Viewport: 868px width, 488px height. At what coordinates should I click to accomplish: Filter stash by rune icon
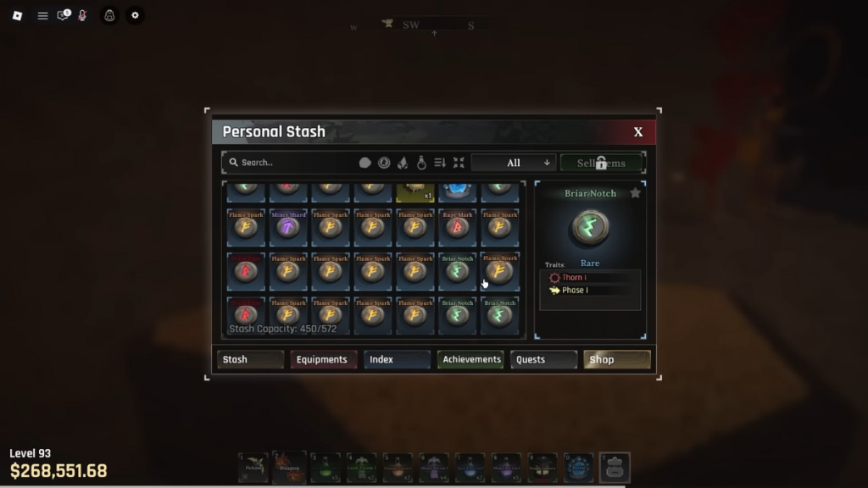click(x=384, y=163)
